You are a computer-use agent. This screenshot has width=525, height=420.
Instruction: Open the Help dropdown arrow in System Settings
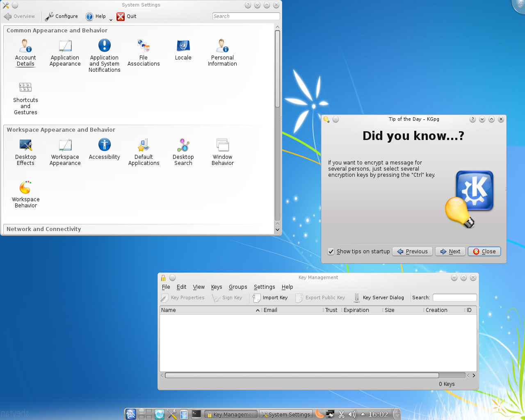click(111, 19)
